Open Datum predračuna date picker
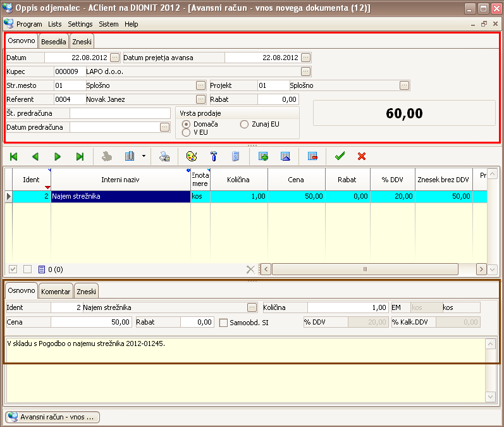The height and width of the screenshot is (427, 504). tap(164, 127)
